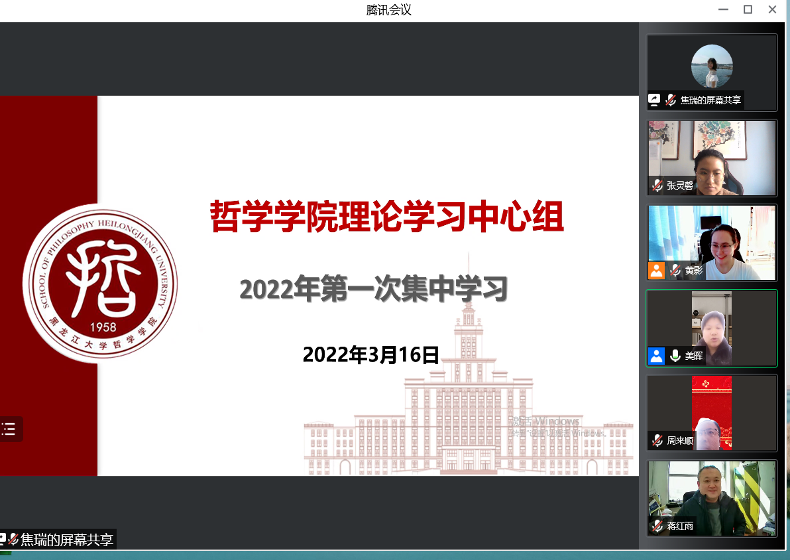Image resolution: width=790 pixels, height=560 pixels.
Task: Select 张灵馨's video thumbnail
Action: [712, 157]
